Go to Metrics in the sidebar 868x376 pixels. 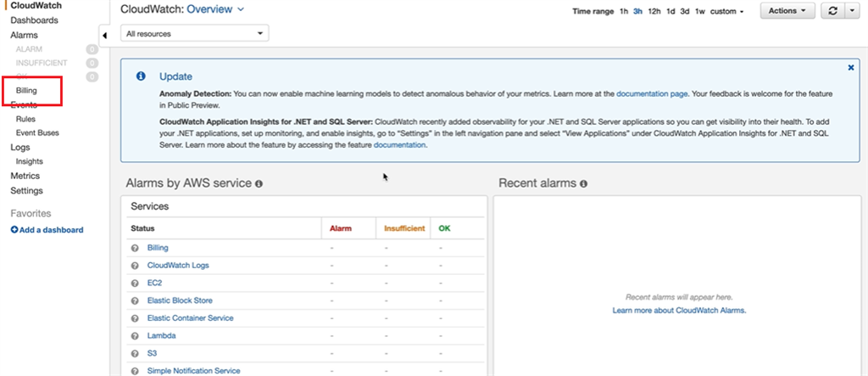click(x=25, y=176)
